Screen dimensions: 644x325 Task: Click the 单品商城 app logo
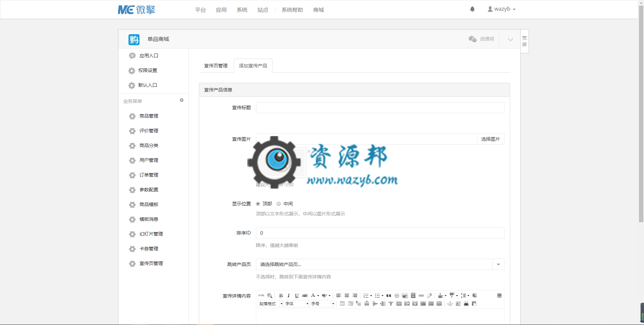pyautogui.click(x=134, y=39)
